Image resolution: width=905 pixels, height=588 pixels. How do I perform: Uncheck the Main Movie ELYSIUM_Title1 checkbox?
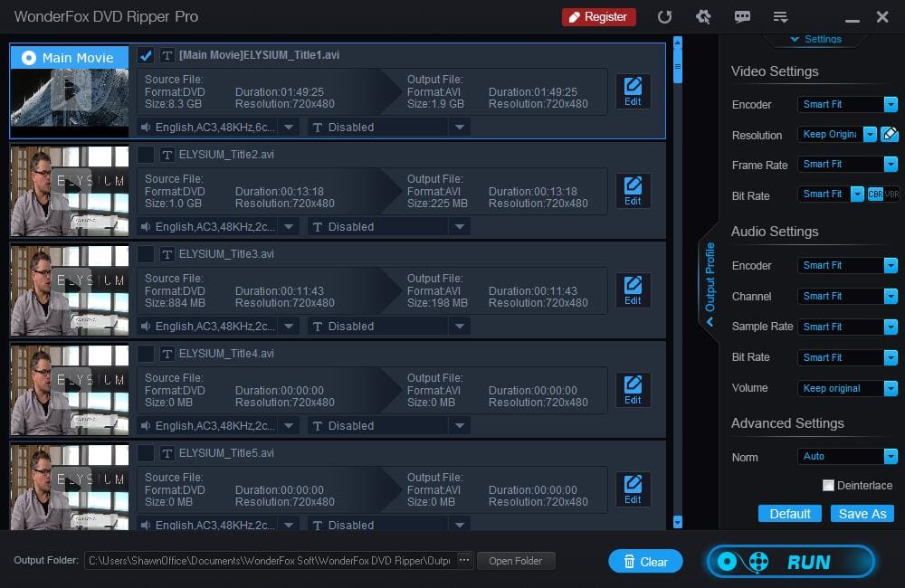(146, 55)
